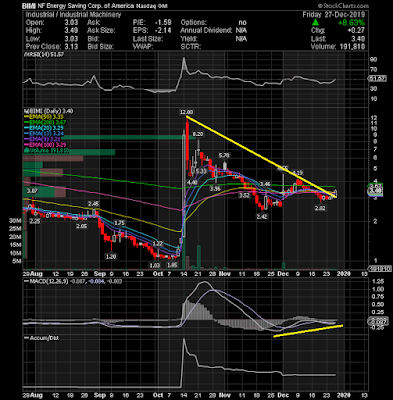Click the RSI 90 axis level label

[x=374, y=60]
